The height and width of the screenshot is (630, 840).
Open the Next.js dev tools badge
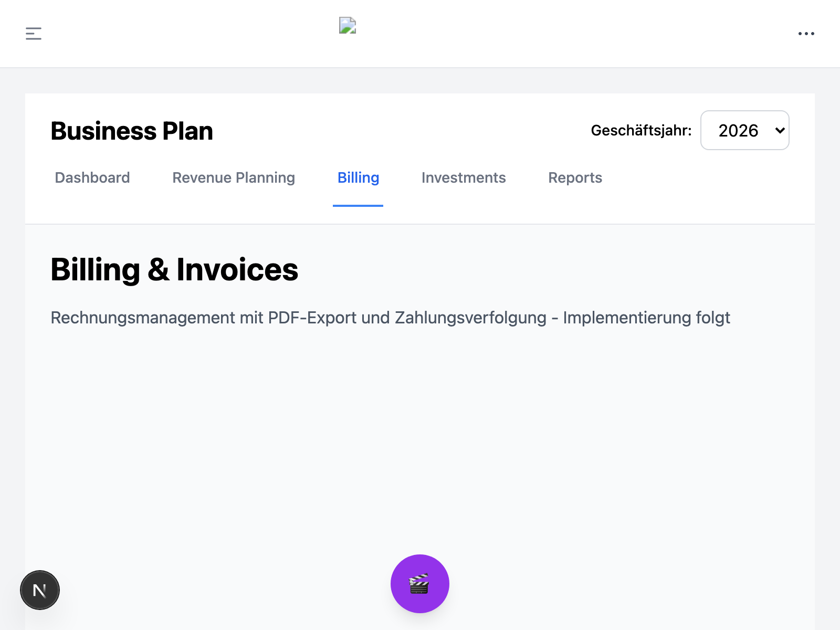click(x=40, y=590)
